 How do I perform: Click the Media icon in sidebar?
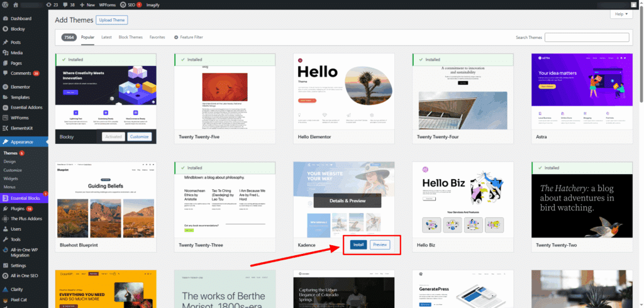(5, 53)
